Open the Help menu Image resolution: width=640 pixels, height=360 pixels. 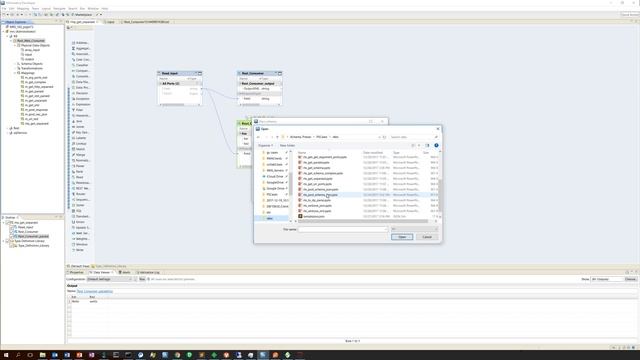(104, 8)
